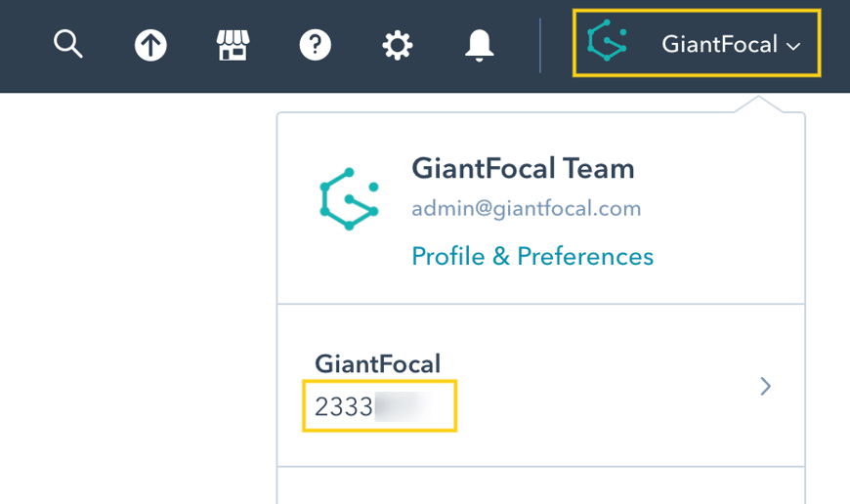Click the vertical divider beside the bell icon
This screenshot has width=850, height=504.
(539, 45)
